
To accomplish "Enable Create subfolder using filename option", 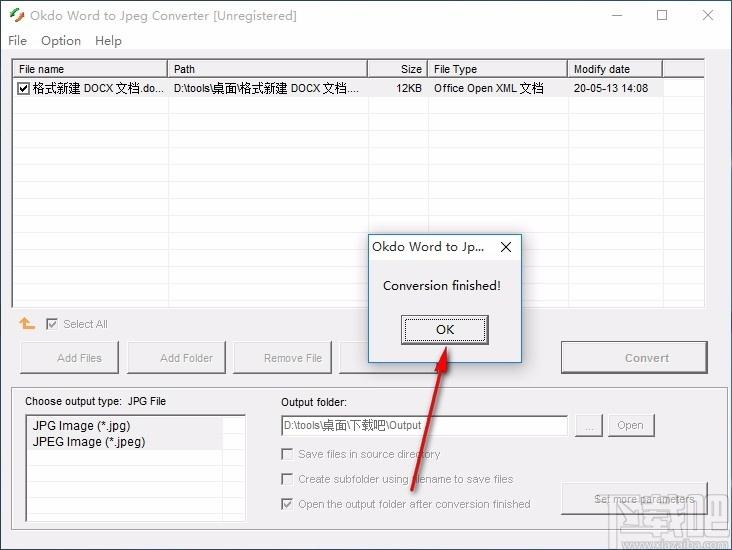I will tap(287, 479).
